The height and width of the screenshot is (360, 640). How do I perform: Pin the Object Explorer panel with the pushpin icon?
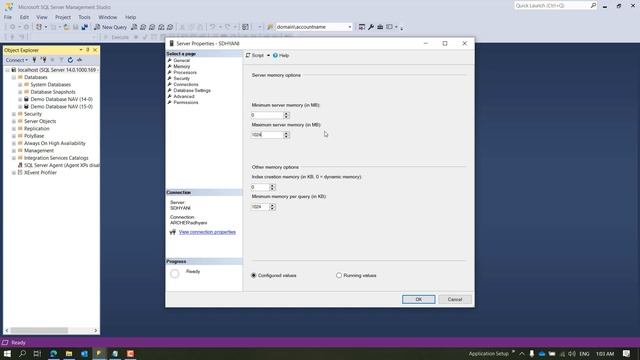click(x=87, y=50)
